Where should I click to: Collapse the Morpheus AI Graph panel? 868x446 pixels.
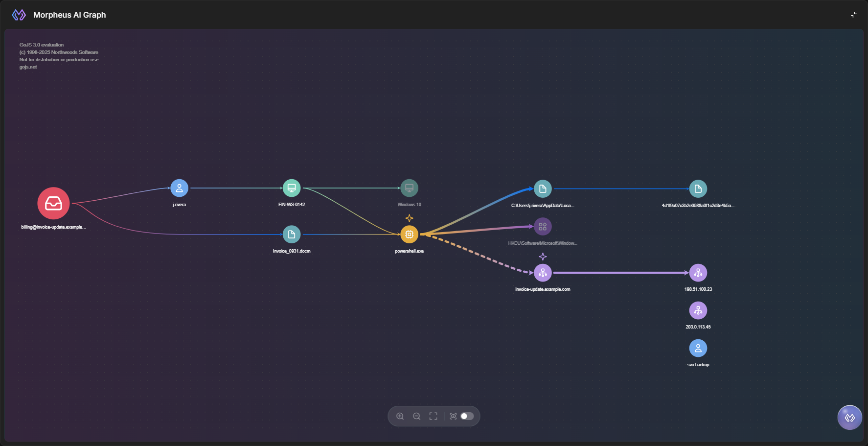click(854, 15)
